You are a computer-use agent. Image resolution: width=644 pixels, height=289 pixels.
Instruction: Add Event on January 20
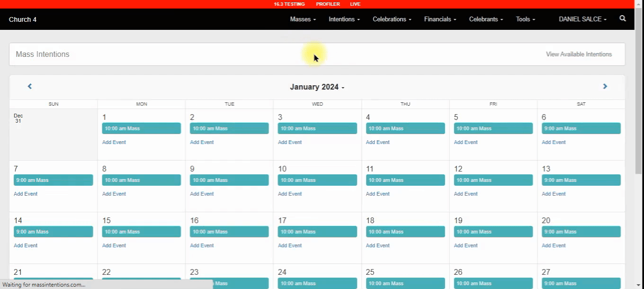(554, 245)
